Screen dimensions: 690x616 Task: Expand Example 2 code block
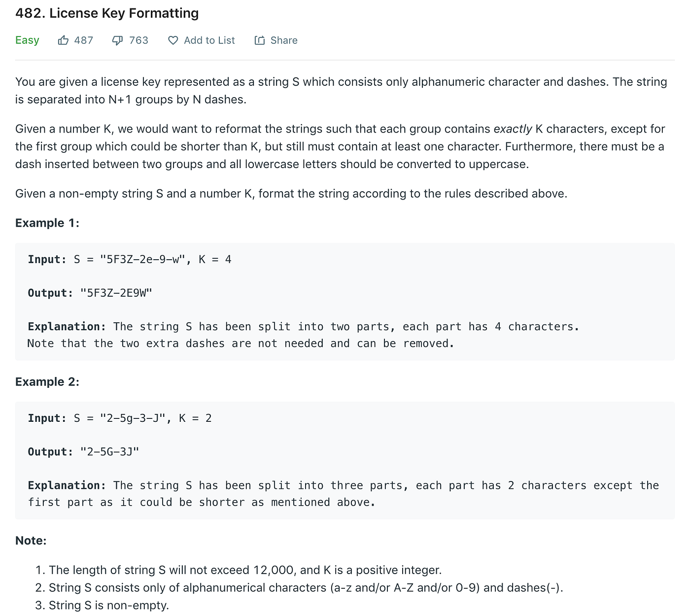pyautogui.click(x=345, y=458)
